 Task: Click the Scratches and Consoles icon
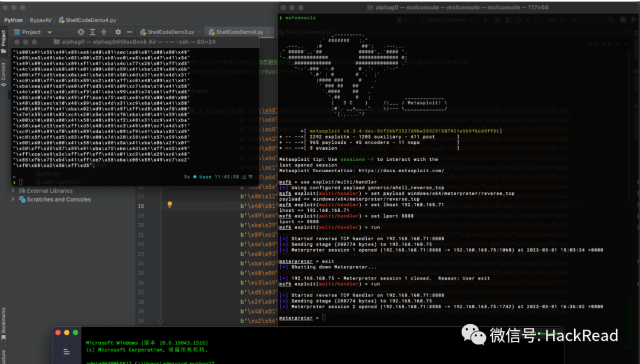point(22,199)
